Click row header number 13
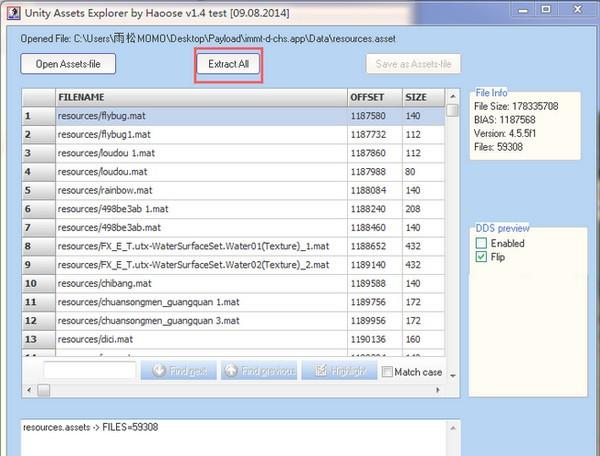 click(x=39, y=339)
